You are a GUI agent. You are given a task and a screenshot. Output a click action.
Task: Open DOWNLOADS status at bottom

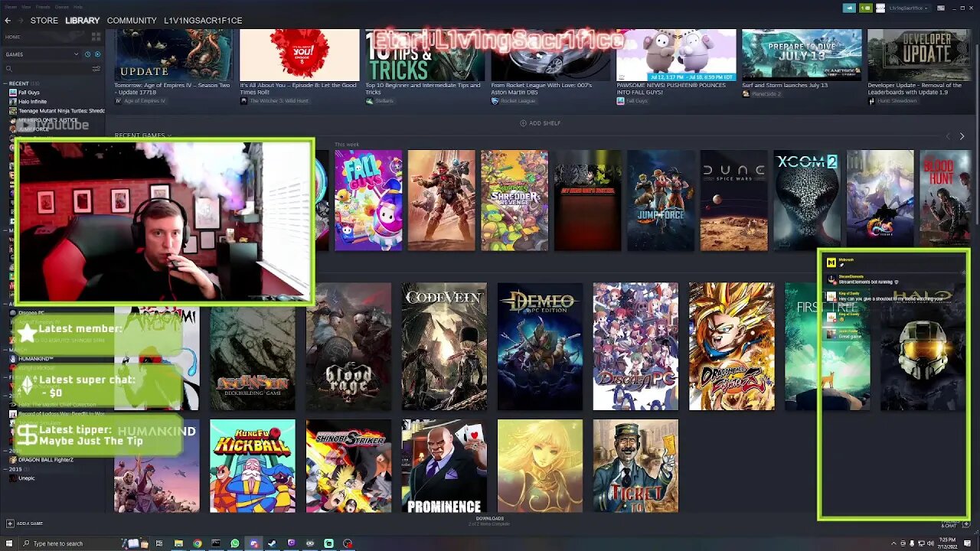pos(489,521)
